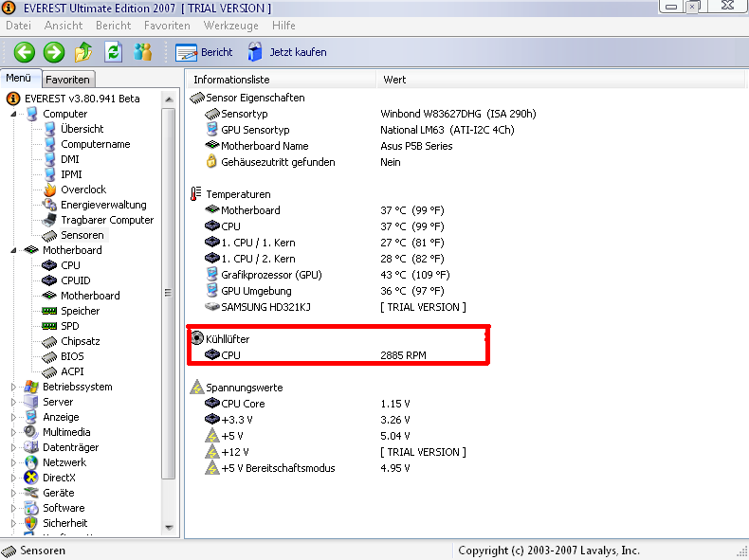Click the Temperaturen thermometer icon

(x=196, y=194)
